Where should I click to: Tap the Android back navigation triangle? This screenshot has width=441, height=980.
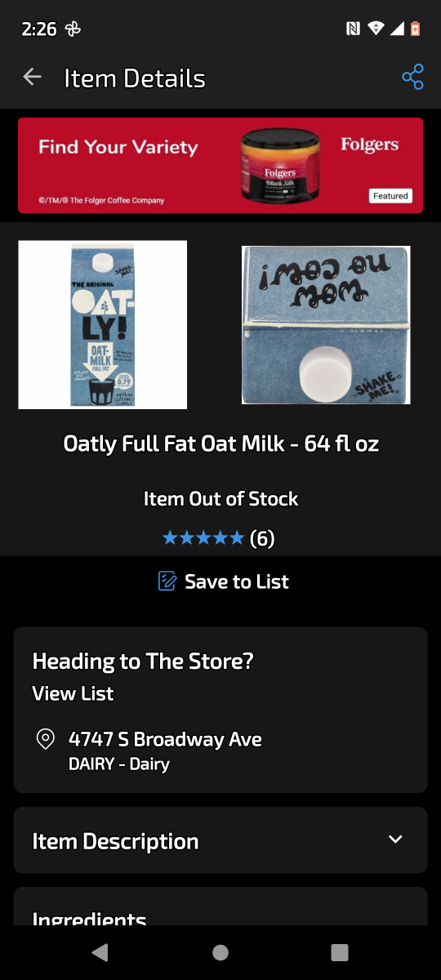pyautogui.click(x=100, y=952)
